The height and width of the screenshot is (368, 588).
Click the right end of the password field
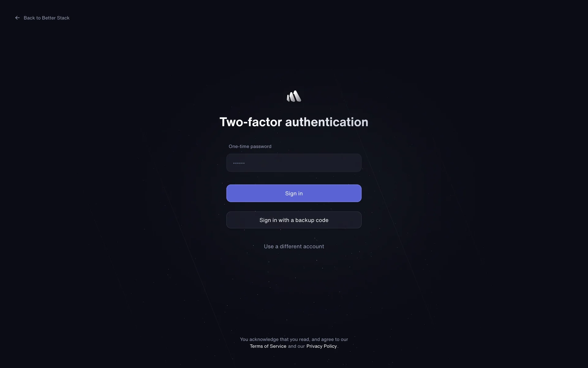click(x=355, y=163)
